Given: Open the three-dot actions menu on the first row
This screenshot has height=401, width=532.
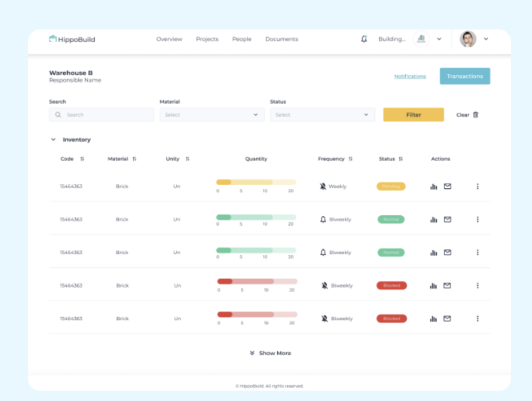Looking at the screenshot, I should click(x=477, y=186).
